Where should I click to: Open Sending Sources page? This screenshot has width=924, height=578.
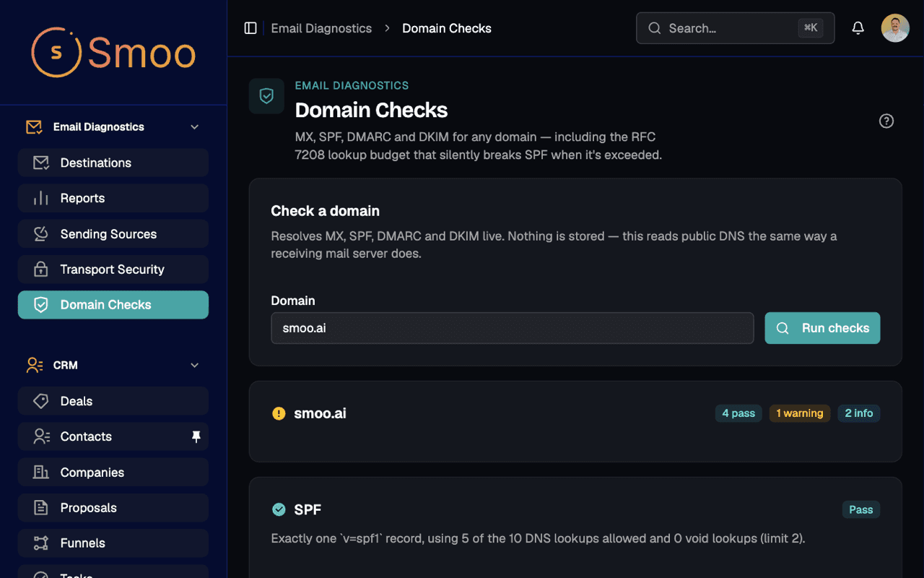pos(113,233)
